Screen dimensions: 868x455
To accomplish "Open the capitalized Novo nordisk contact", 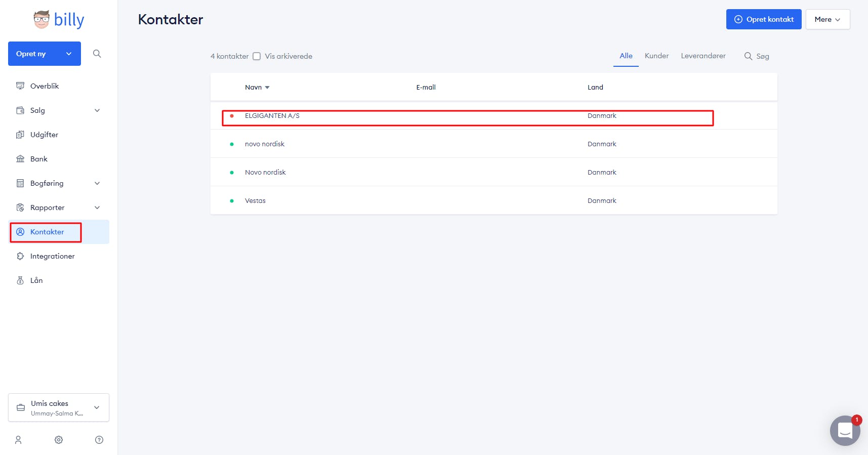I will point(494,172).
